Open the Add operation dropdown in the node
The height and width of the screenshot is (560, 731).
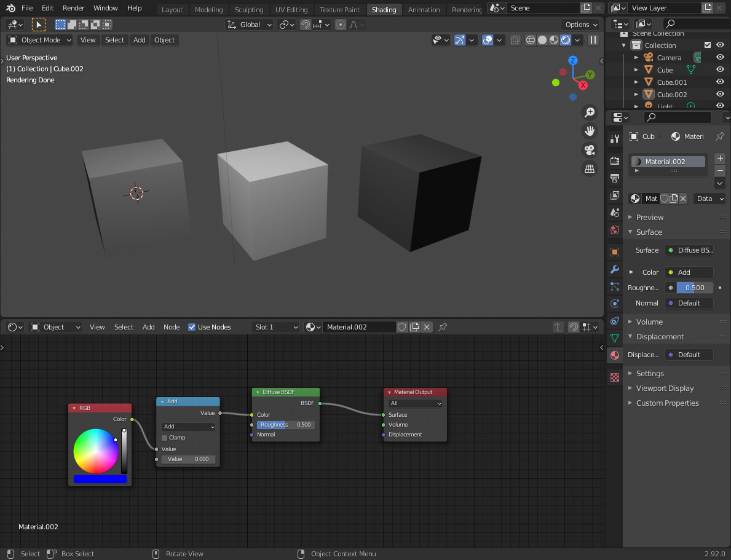click(x=188, y=426)
